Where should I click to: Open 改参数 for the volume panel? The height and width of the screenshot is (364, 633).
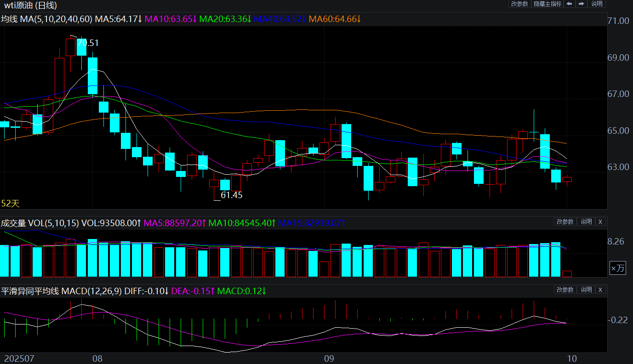point(565,222)
